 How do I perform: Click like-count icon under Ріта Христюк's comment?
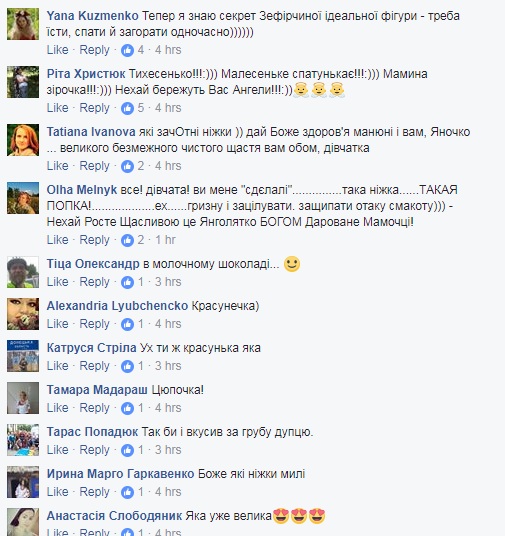pyautogui.click(x=127, y=108)
